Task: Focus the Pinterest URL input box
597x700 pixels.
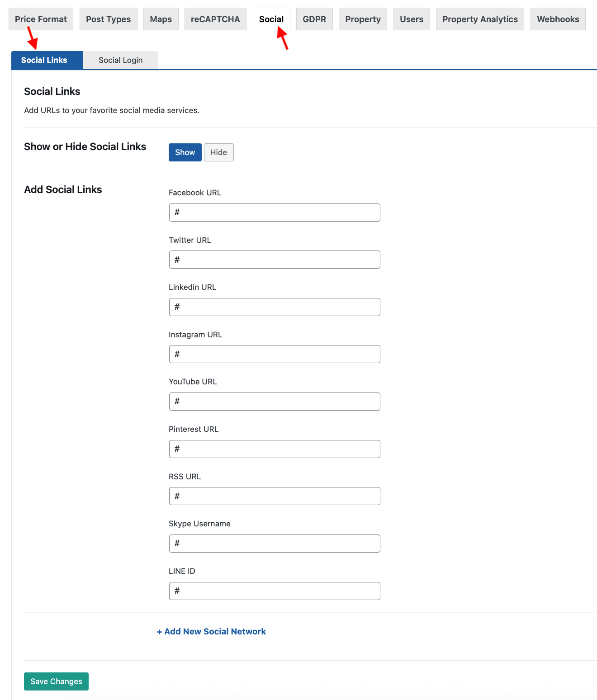Action: [x=275, y=449]
